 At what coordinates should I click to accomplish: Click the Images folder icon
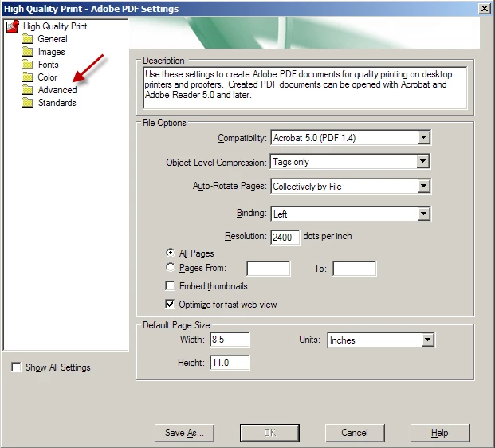pyautogui.click(x=27, y=52)
